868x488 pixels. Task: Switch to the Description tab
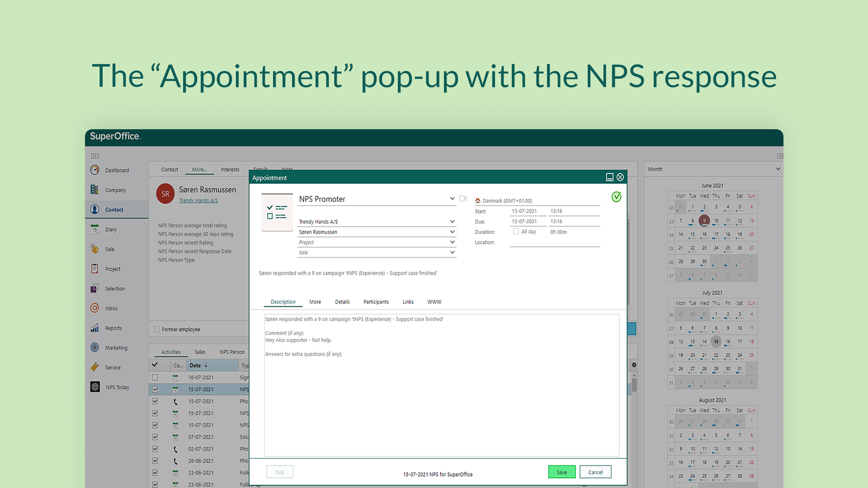283,302
